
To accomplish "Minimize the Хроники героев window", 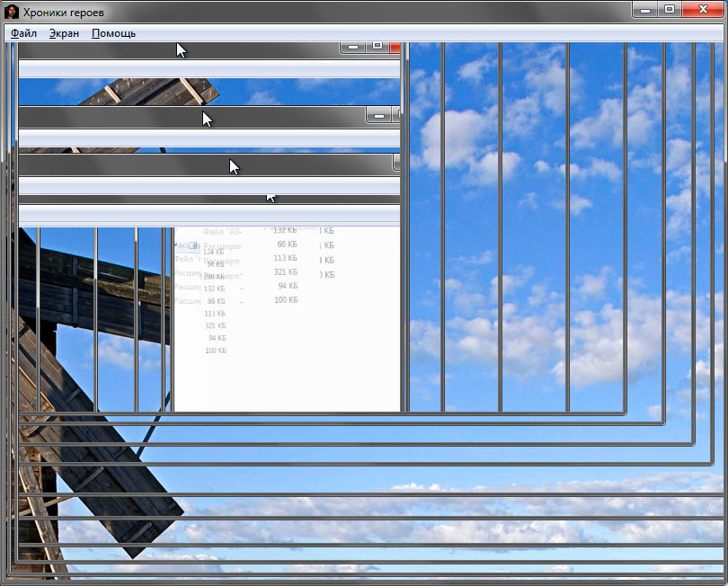I will click(645, 10).
